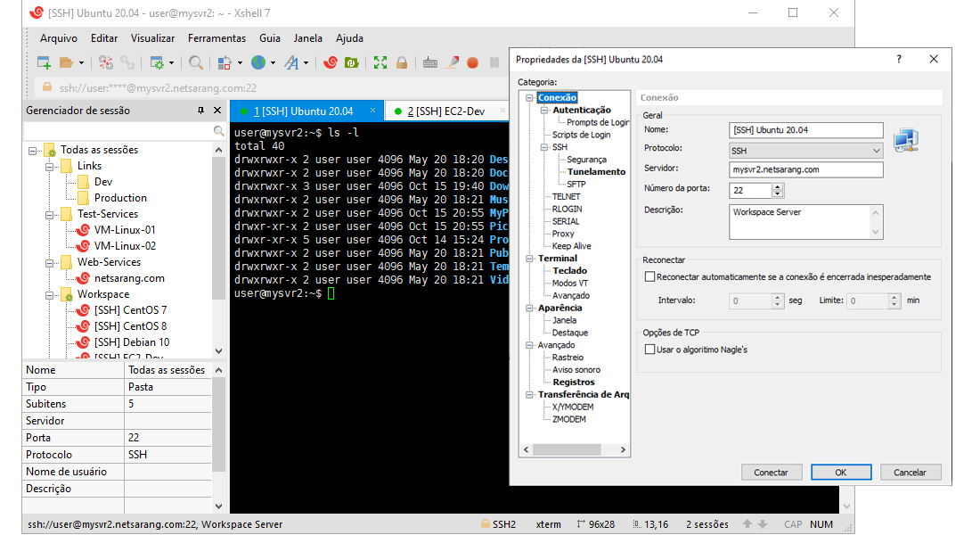The width and height of the screenshot is (980, 535).
Task: Click the New session toolbar icon
Action: (x=44, y=62)
